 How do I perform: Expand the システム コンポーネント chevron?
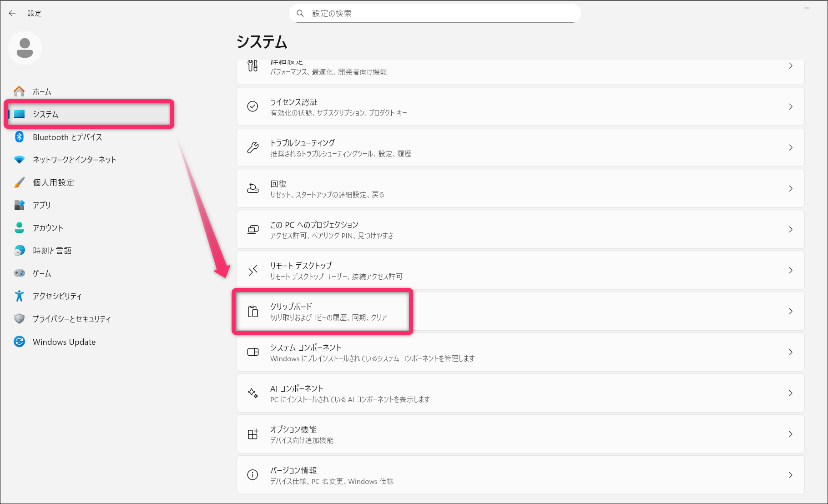(791, 352)
